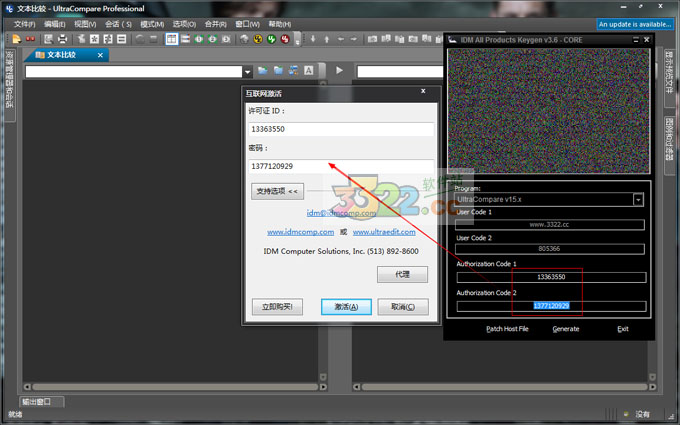Click the 代理 button
The height and width of the screenshot is (425, 680).
(402, 274)
